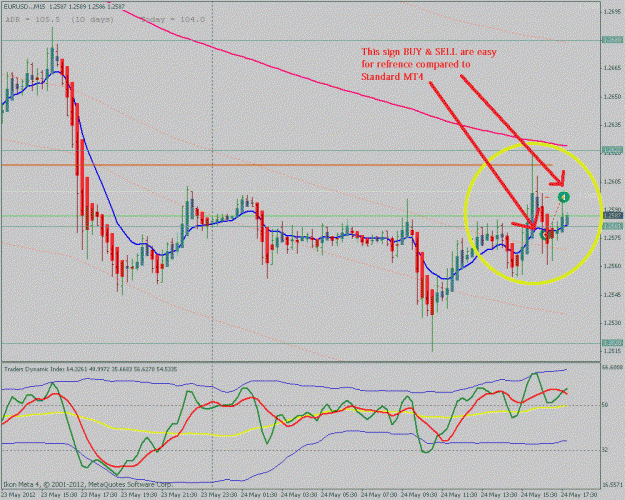Image resolution: width=625 pixels, height=500 pixels.
Task: Click the 1.2515 price axis label
Action: click(x=612, y=351)
